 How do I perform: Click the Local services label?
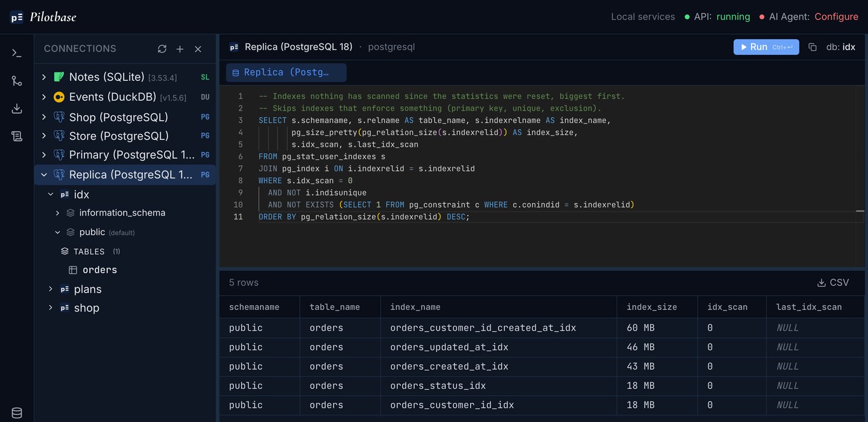(643, 17)
